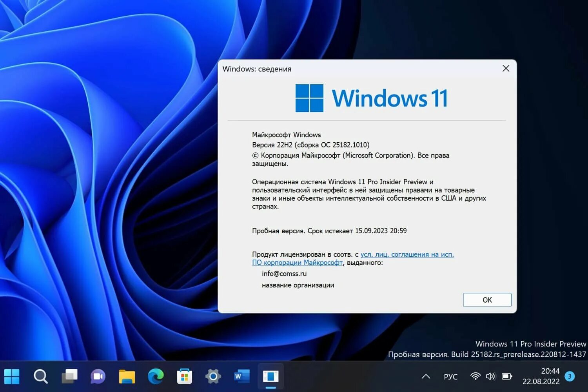This screenshot has width=588, height=392.
Task: Open Task View on the taskbar
Action: [x=69, y=377]
